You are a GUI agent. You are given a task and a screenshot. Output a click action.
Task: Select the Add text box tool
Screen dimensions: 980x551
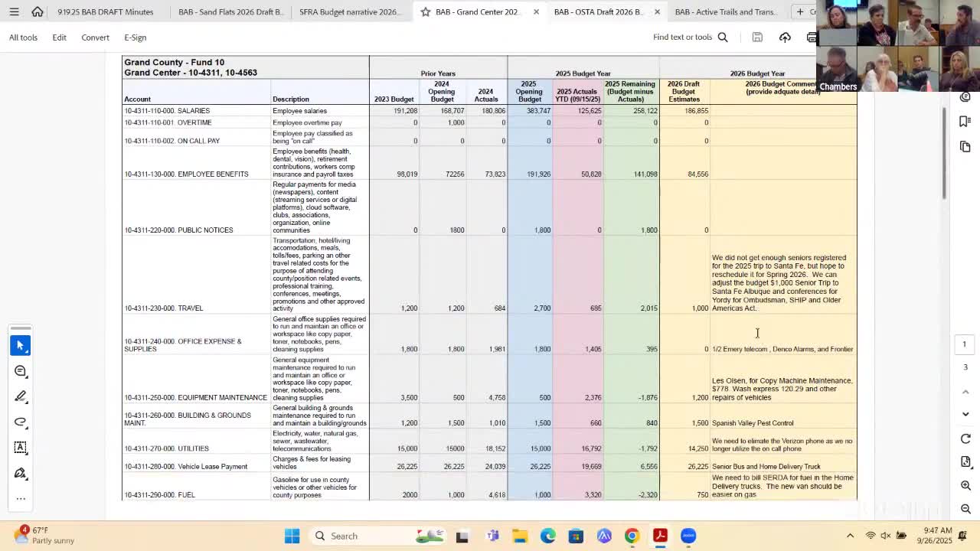click(21, 447)
